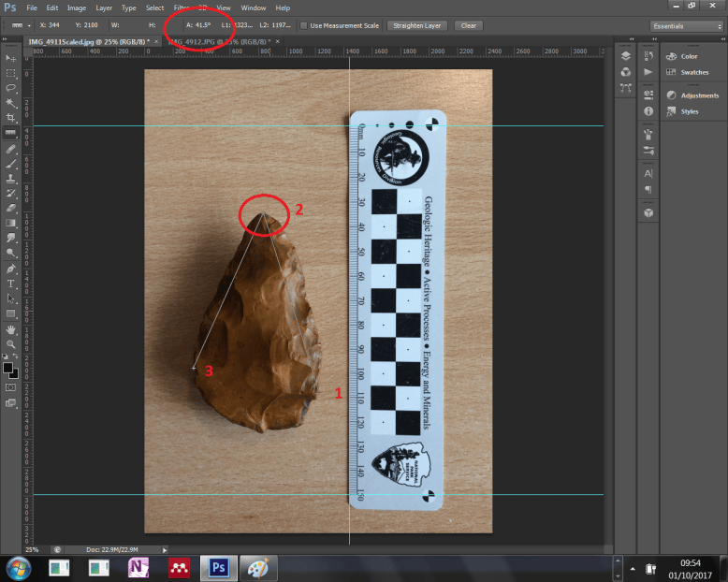Show hidden system tray icons
Screen dimensions: 728x582
point(633,569)
